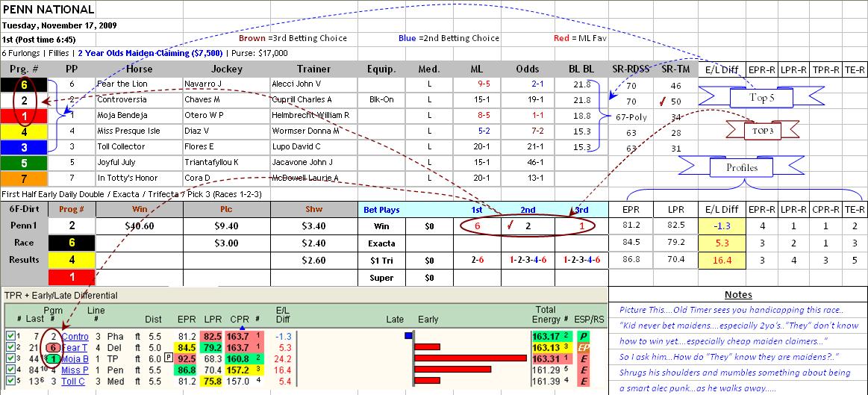Select the 67-Poly SR-RDSS cell
Screen dimensions: 868x395
click(631, 117)
